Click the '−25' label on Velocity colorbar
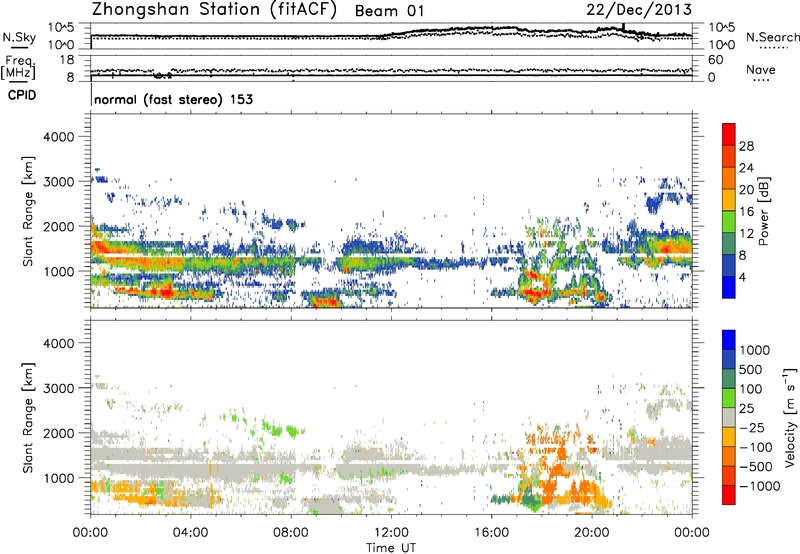This screenshot has width=800, height=554. coord(752,428)
